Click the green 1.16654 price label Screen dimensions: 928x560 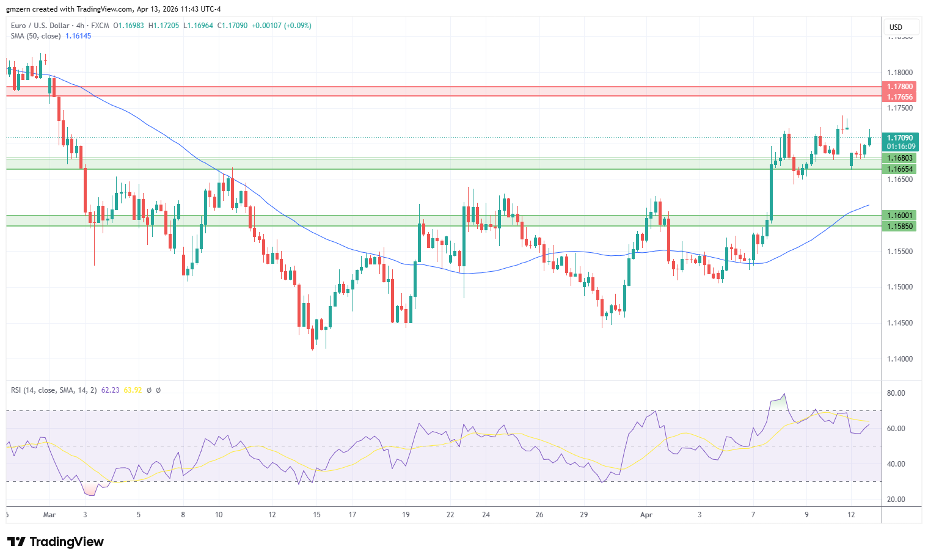coord(901,169)
